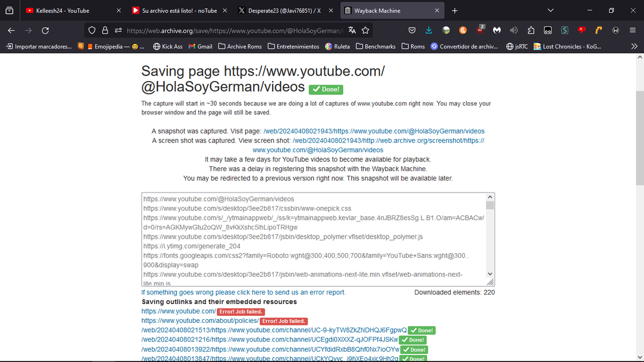Open Firefox View icon at tab bar start
The height and width of the screenshot is (362, 644).
coord(9,10)
